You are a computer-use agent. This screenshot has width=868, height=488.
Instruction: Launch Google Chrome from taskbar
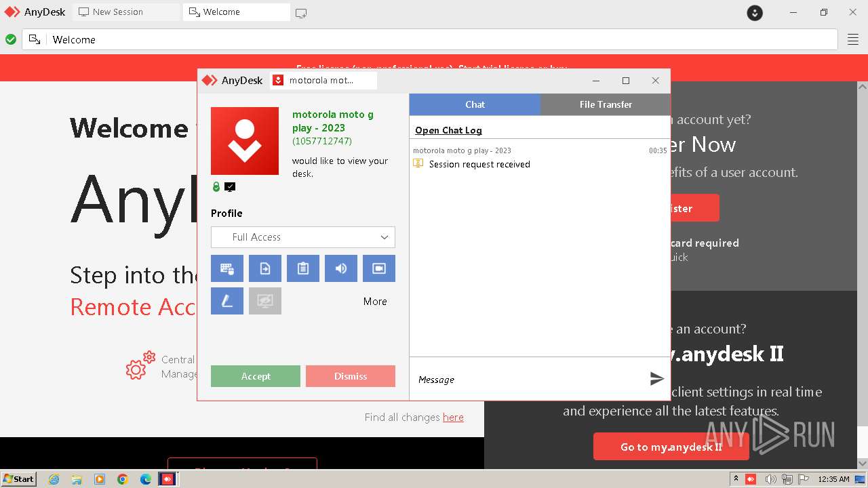123,479
